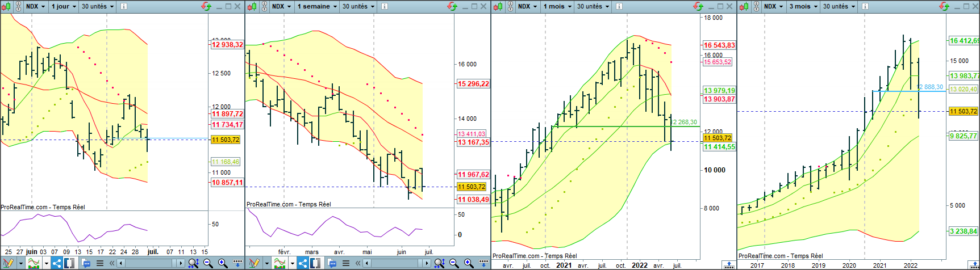This screenshot has width=980, height=270.
Task: Click zoom-fit magnifier icon in weekly chart
Action: pos(439,263)
